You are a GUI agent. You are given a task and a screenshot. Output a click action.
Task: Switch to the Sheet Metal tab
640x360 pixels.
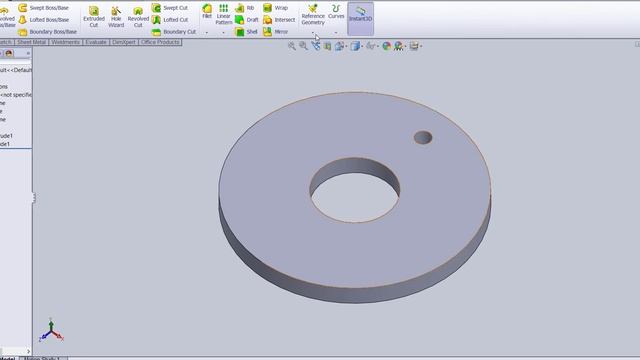pos(31,42)
